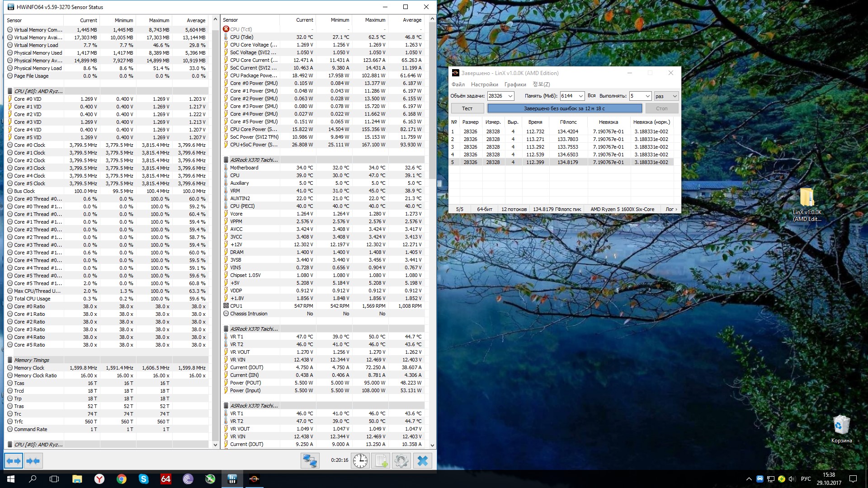Click the blue X close sensors icon
The height and width of the screenshot is (488, 868).
(x=422, y=461)
